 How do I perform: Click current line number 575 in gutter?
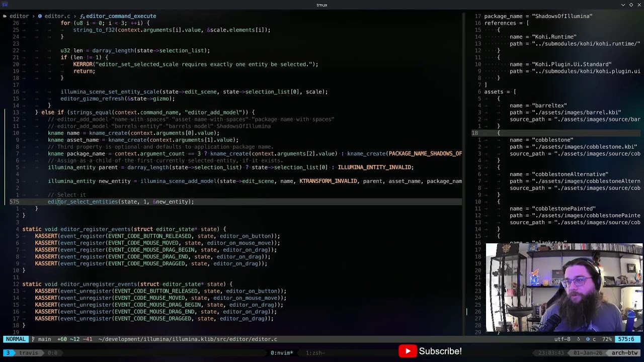(14, 202)
